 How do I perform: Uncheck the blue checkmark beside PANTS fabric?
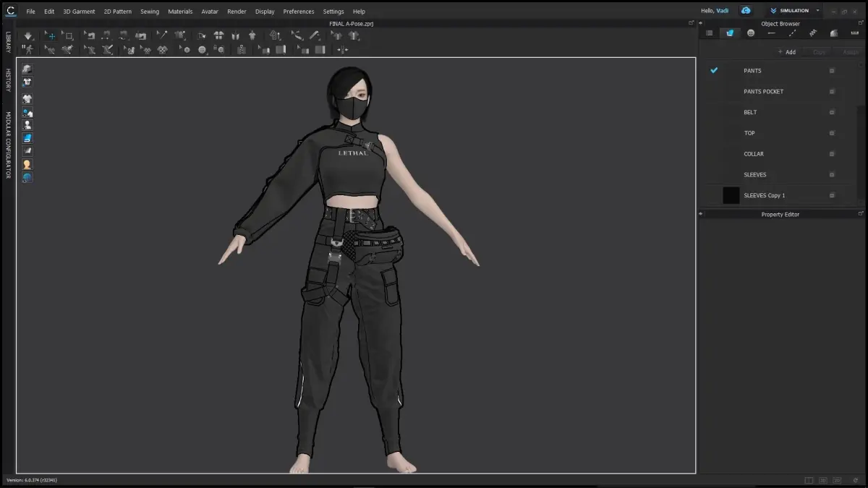pyautogui.click(x=714, y=70)
